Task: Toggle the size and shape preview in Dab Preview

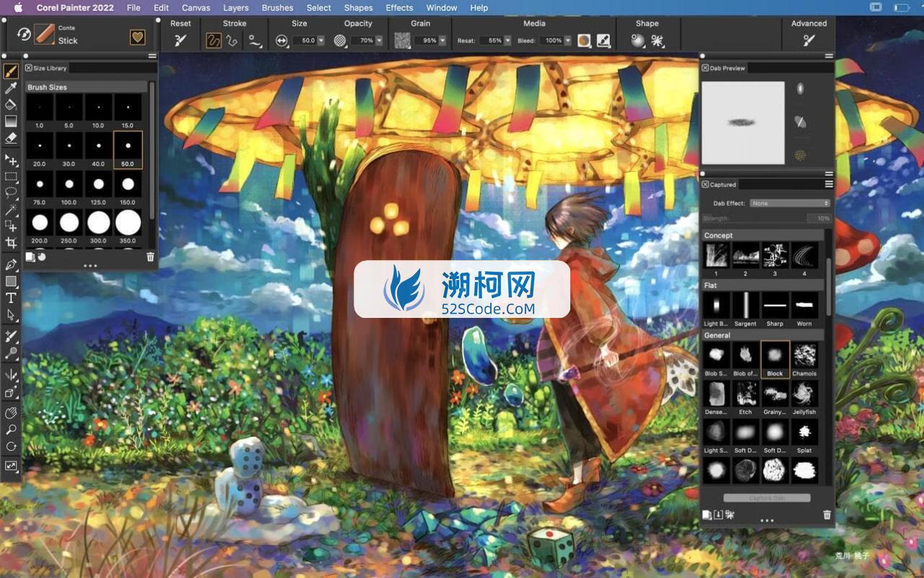Action: (800, 89)
